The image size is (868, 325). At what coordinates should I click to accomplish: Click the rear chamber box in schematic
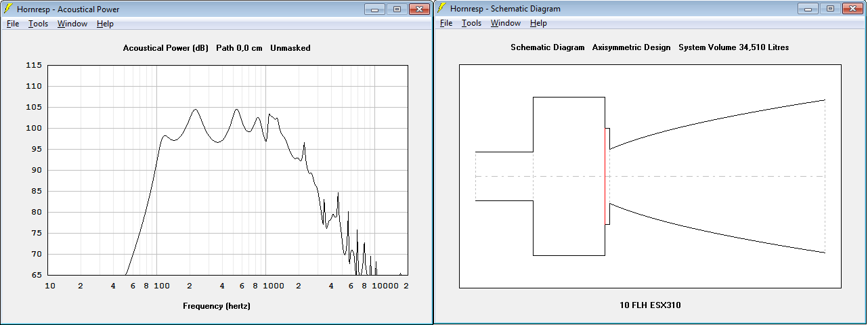coord(569,176)
